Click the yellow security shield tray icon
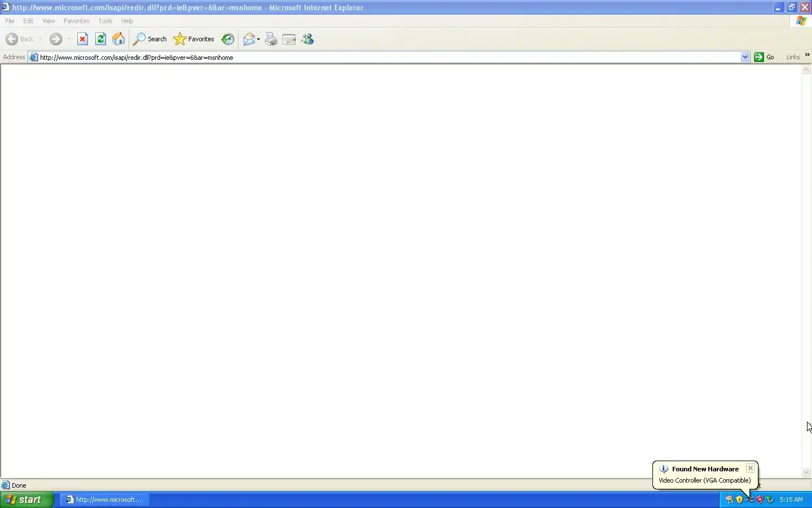Screen dimensions: 812x508 pos(740,500)
